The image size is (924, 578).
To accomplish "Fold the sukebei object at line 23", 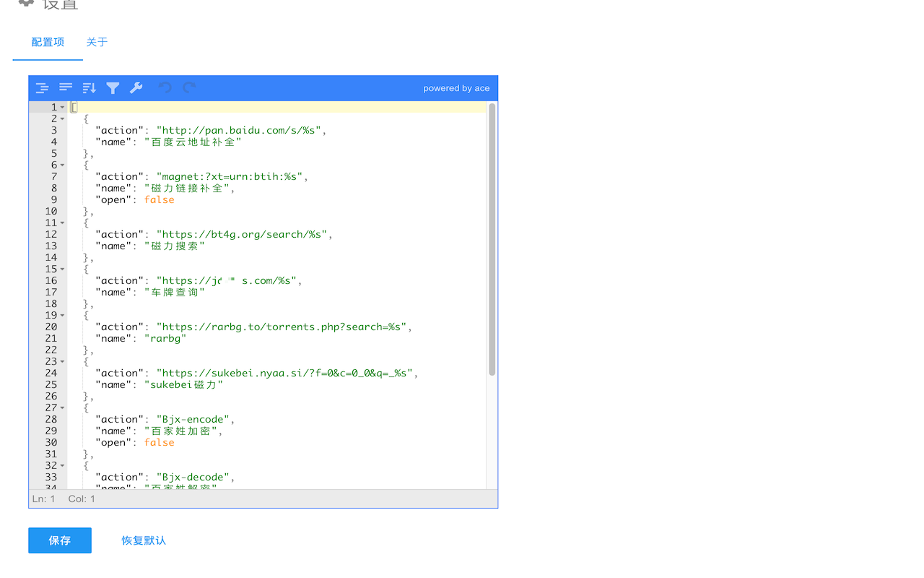I will click(63, 362).
